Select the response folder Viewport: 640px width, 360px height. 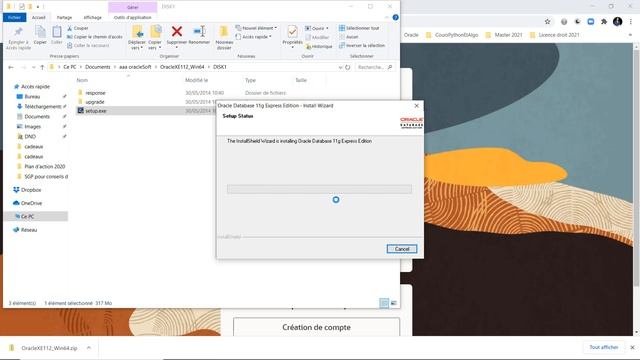96,93
